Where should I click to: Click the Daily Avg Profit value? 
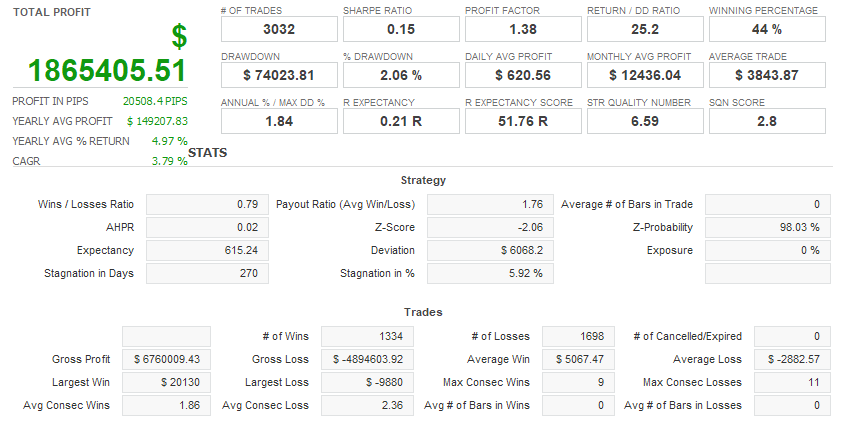[x=522, y=75]
